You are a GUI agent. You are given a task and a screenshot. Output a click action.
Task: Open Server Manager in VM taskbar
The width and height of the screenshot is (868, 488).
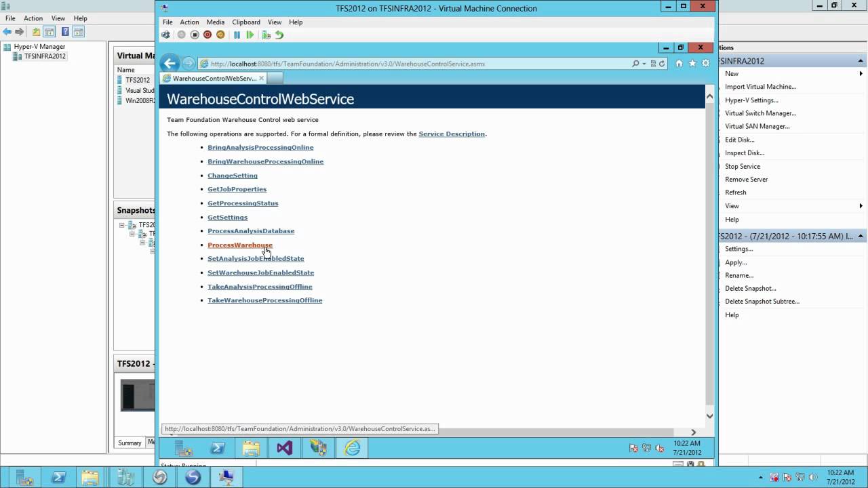(x=183, y=448)
